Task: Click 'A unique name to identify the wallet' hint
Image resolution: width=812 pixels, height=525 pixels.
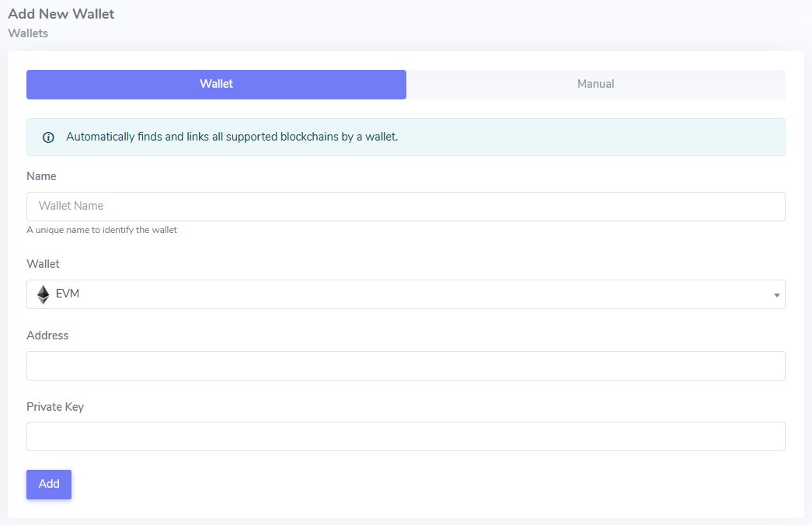Action: (x=102, y=230)
